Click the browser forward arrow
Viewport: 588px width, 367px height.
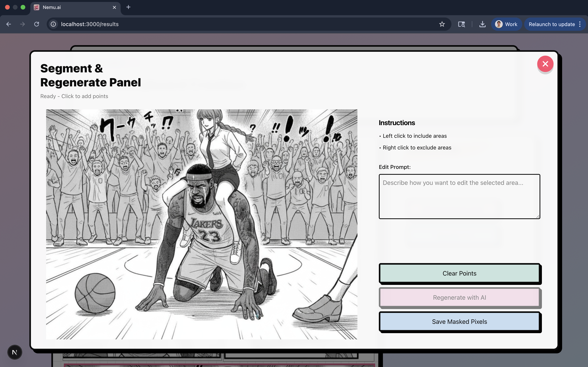click(23, 24)
